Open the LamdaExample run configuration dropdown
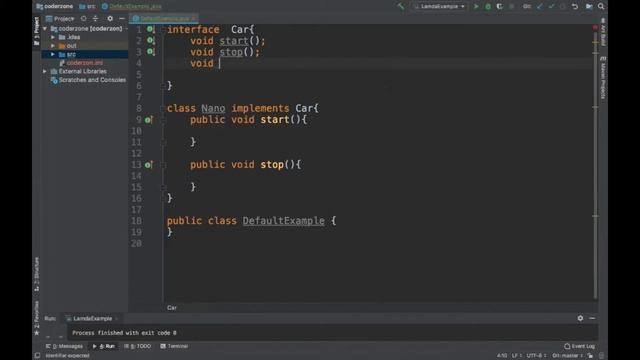The height and width of the screenshot is (360, 640). 439,7
